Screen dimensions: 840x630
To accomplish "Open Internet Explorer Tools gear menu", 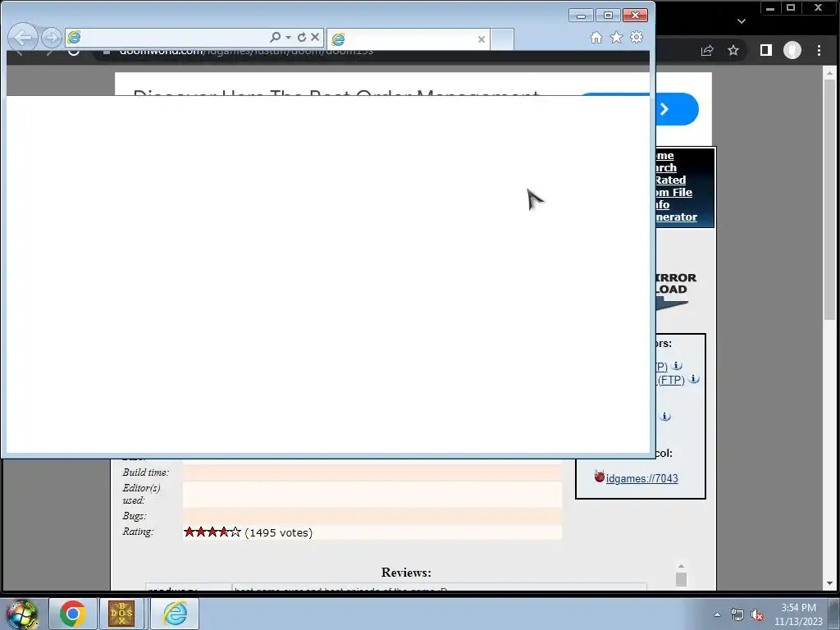I will coord(637,38).
